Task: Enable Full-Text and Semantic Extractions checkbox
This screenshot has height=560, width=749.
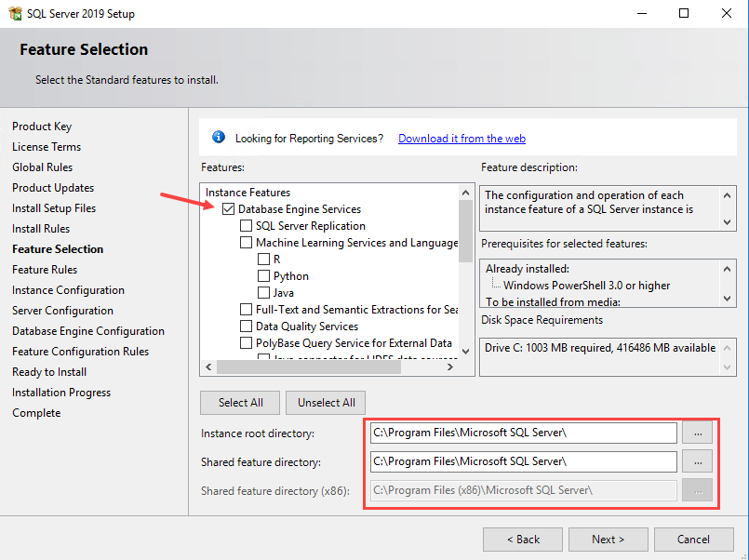Action: tap(246, 310)
